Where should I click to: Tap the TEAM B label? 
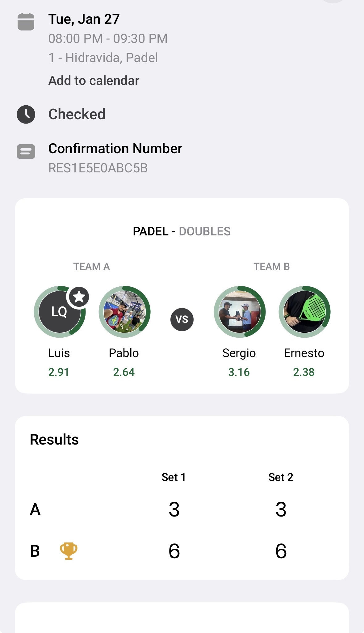[272, 267]
